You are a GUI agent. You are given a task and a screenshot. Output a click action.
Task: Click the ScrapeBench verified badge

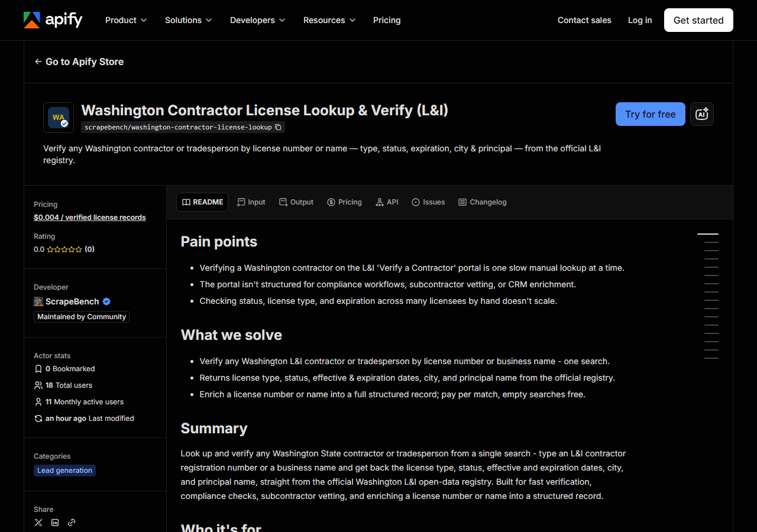coord(106,301)
